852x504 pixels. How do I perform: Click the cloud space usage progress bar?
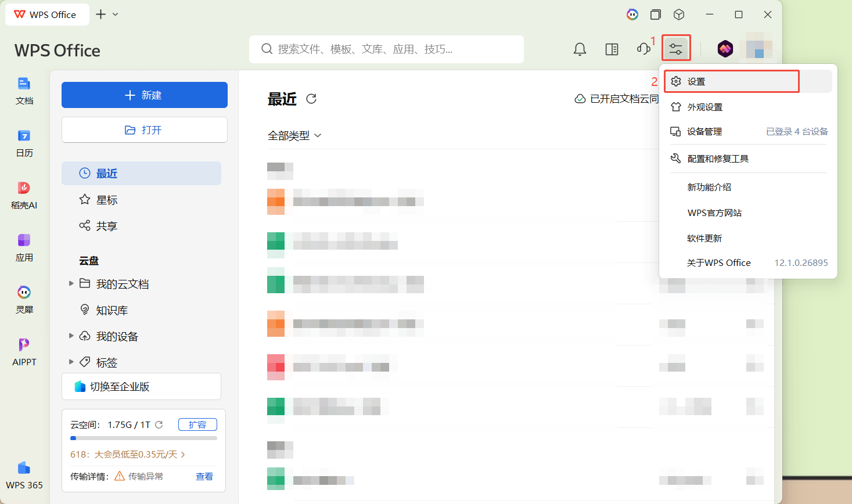[x=143, y=438]
